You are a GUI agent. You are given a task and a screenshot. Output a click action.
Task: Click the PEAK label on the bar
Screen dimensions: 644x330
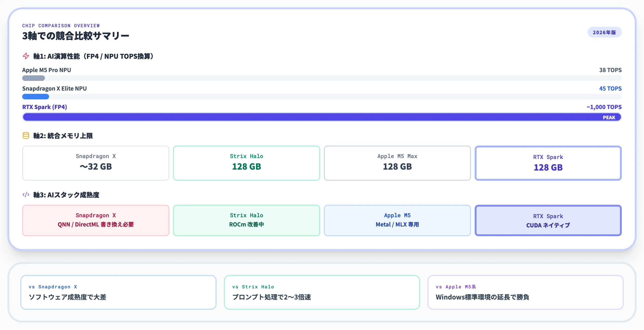pos(609,117)
